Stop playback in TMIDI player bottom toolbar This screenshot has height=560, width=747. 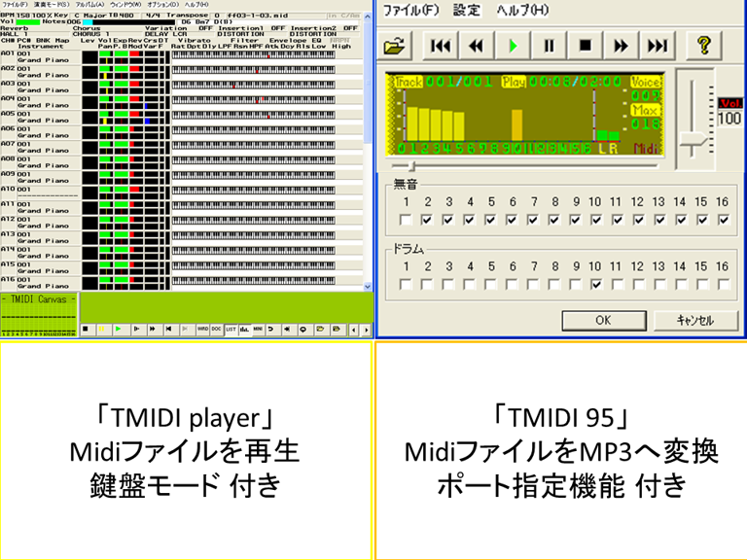(86, 329)
